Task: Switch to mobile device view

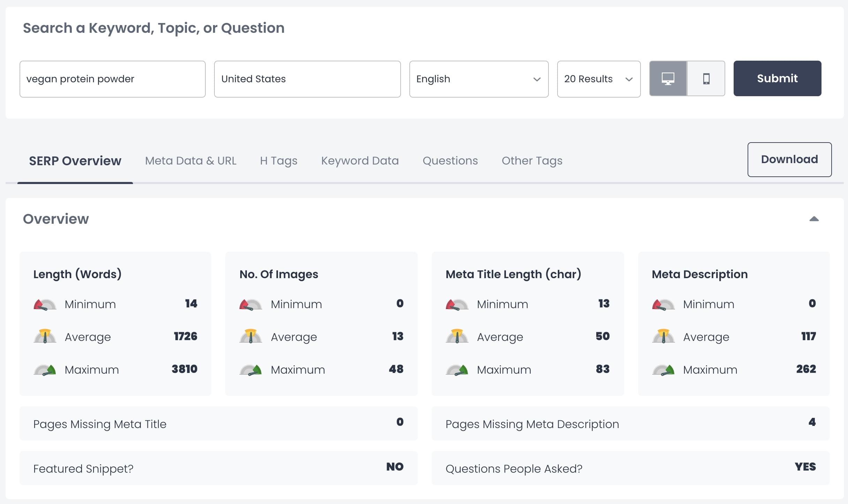Action: (706, 79)
